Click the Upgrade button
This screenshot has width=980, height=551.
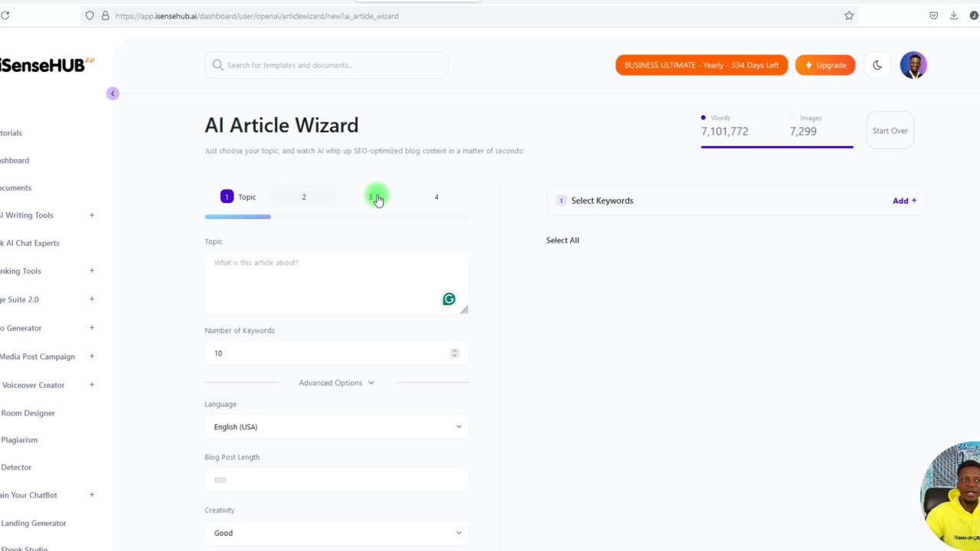pyautogui.click(x=825, y=65)
